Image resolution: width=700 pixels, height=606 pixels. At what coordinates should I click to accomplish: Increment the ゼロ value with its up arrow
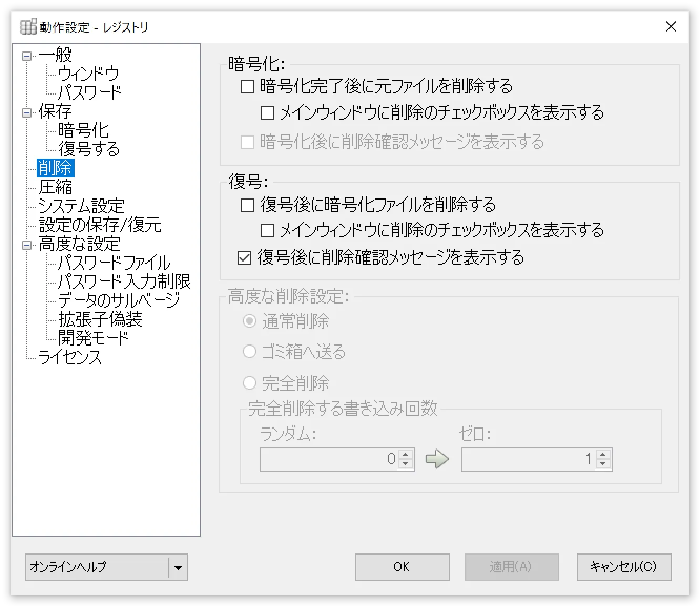click(603, 455)
